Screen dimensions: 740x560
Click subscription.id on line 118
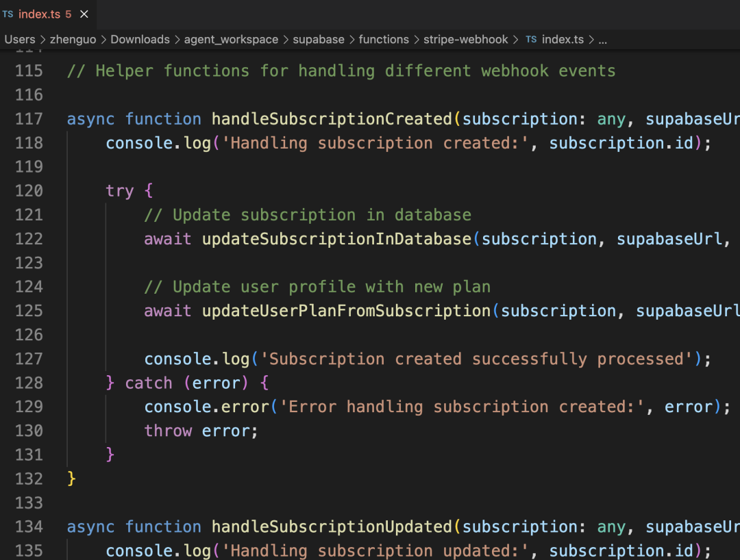(x=621, y=143)
